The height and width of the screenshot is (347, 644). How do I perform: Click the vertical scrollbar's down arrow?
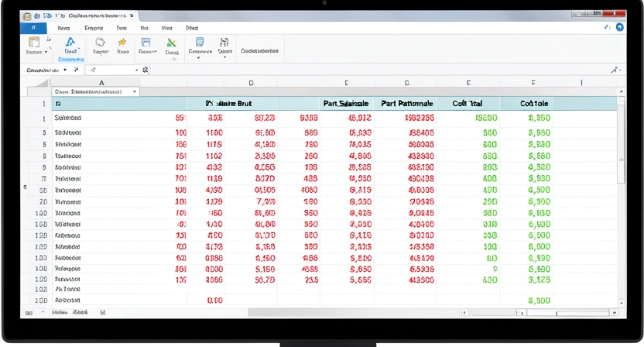point(621,303)
